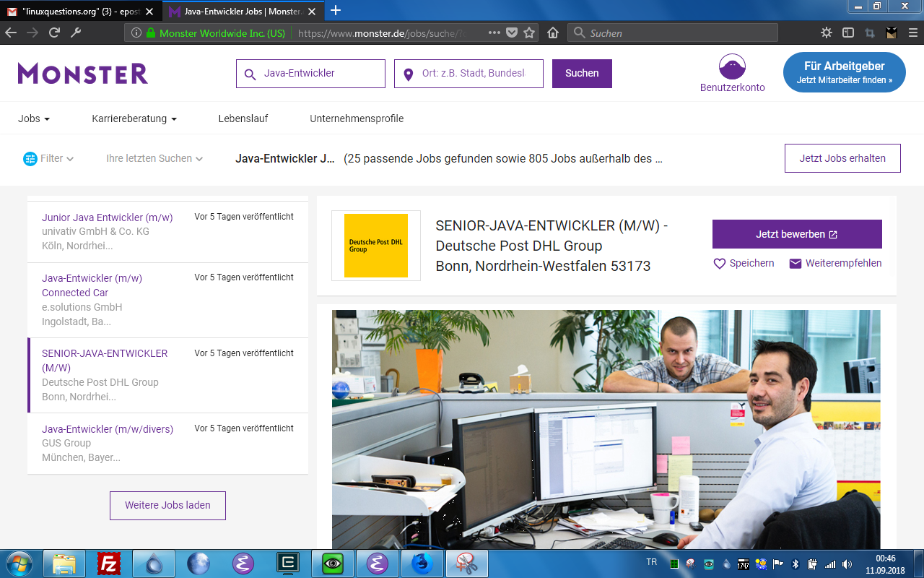Go back with the browser back arrow
The width and height of the screenshot is (924, 578).
pyautogui.click(x=11, y=33)
